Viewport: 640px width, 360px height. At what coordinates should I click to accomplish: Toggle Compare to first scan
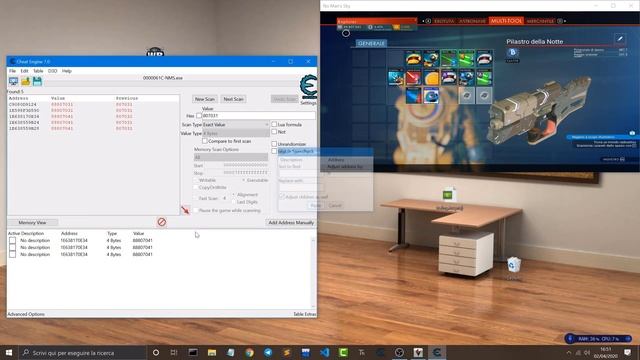[205, 141]
